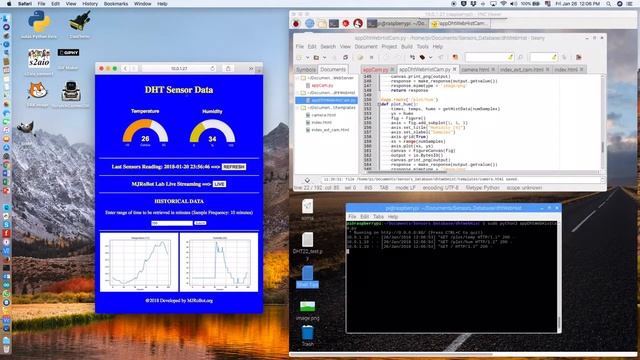Click Geany's save all toolbar icon
The image size is (640, 360).
click(x=345, y=58)
